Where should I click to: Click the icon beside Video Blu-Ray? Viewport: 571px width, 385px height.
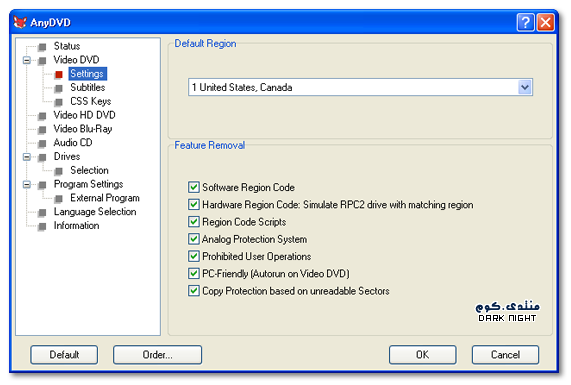pos(42,130)
